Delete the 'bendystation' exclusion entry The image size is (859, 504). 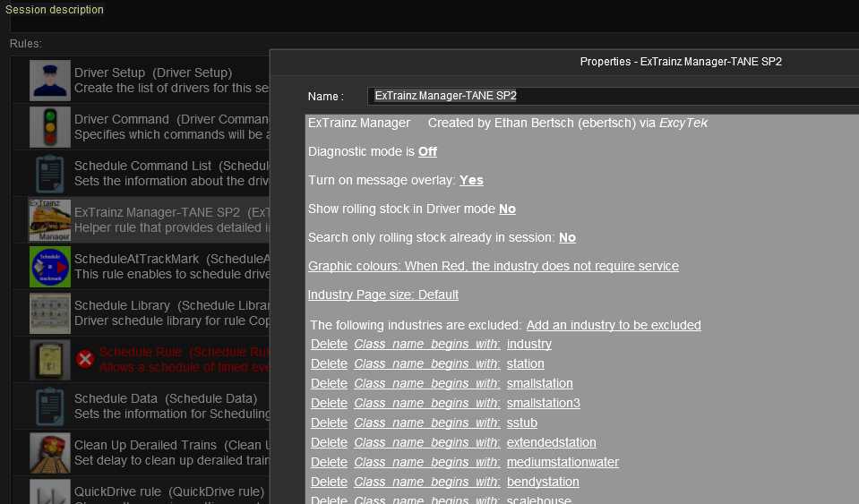coord(329,483)
